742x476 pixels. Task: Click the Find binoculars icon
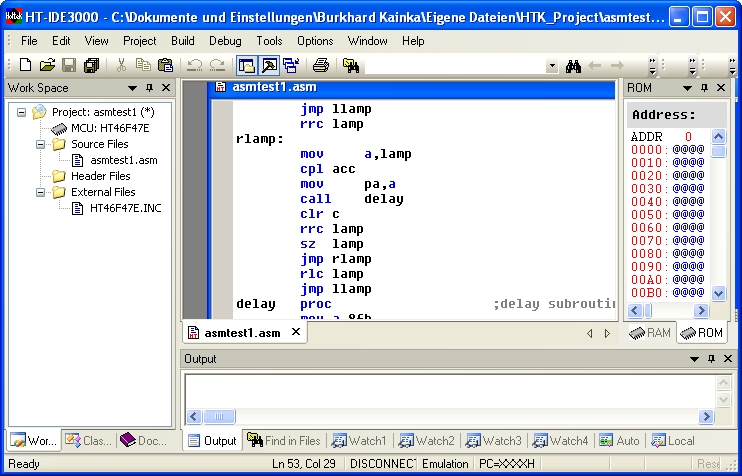pos(574,66)
